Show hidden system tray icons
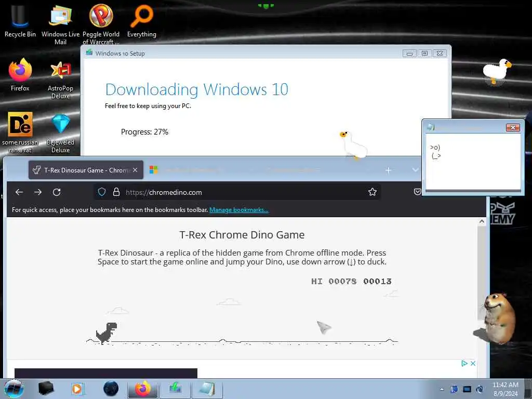This screenshot has width=532, height=399. click(x=442, y=389)
